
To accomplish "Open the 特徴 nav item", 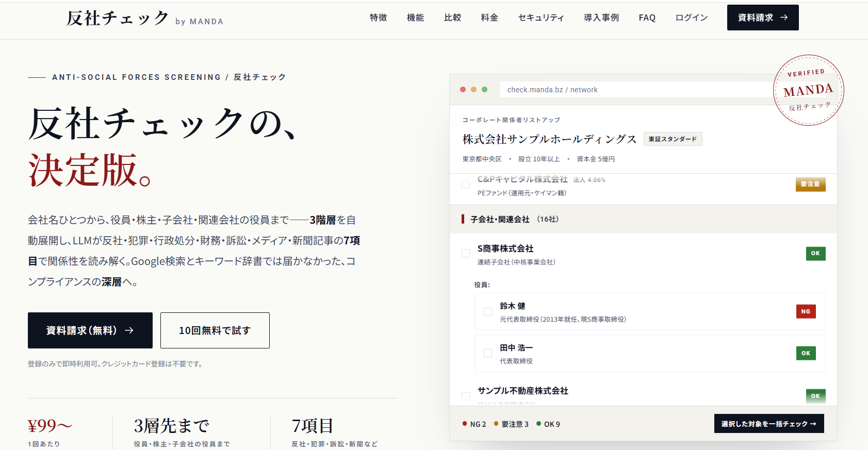I will pyautogui.click(x=378, y=18).
